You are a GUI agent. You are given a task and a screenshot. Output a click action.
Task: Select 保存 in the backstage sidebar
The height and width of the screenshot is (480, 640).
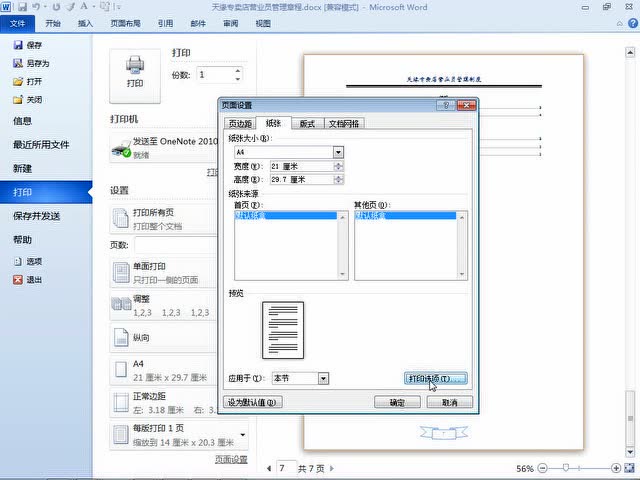pos(28,45)
